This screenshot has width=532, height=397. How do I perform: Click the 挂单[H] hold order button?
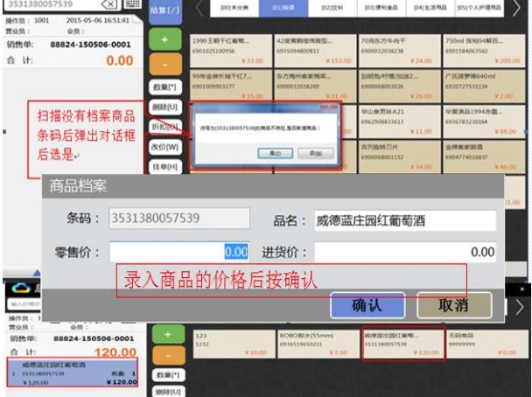(x=164, y=166)
